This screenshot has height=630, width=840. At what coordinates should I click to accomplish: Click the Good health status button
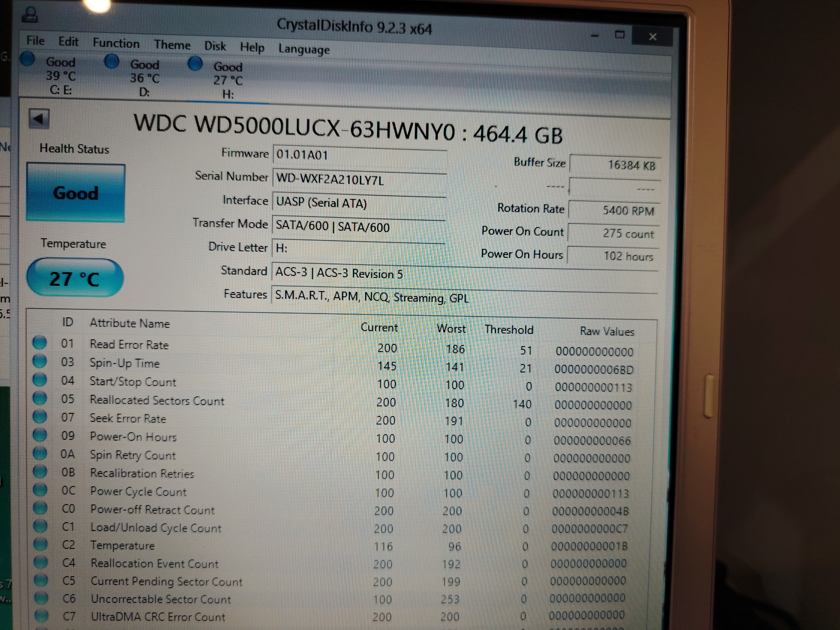pyautogui.click(x=75, y=193)
